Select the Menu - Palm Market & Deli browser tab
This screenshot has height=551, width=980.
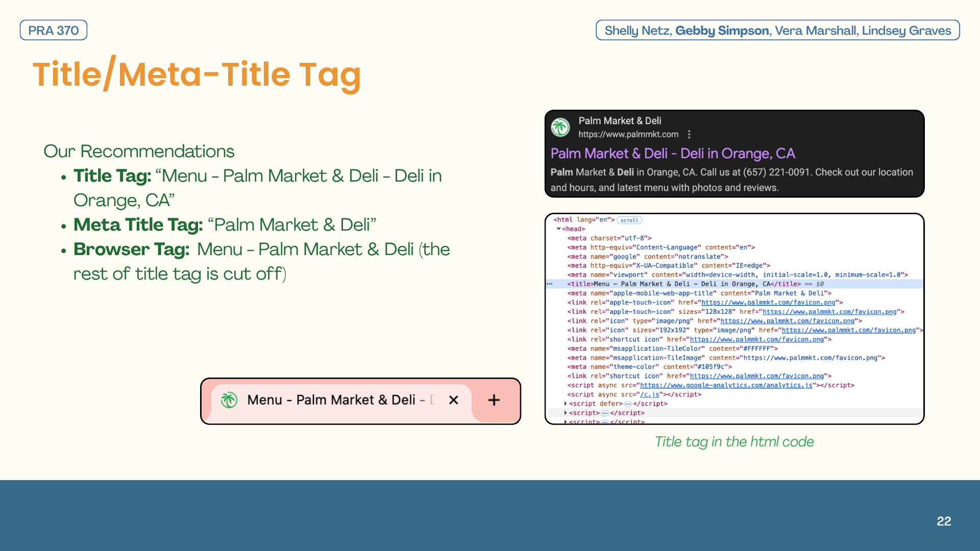click(341, 400)
